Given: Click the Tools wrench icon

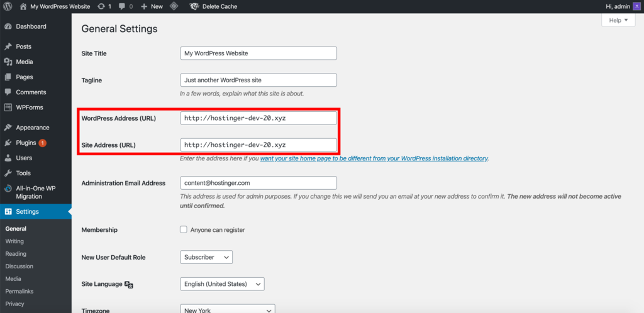Looking at the screenshot, I should coord(8,173).
